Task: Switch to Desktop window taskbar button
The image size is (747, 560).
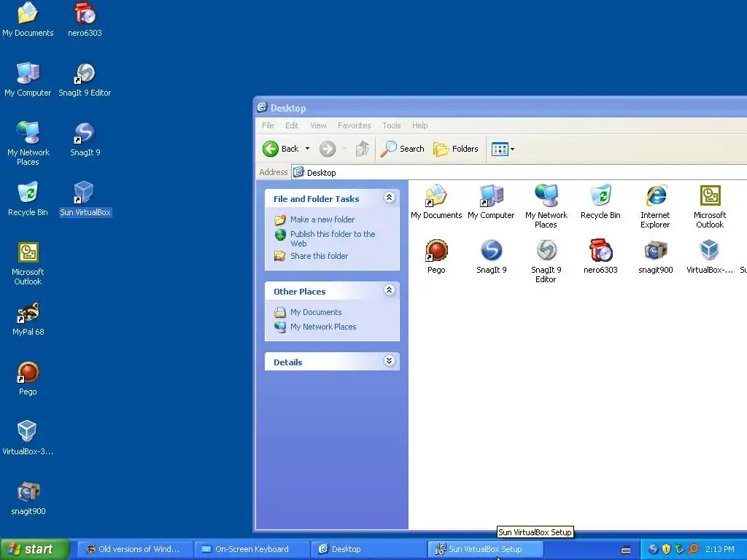Action: (x=368, y=550)
